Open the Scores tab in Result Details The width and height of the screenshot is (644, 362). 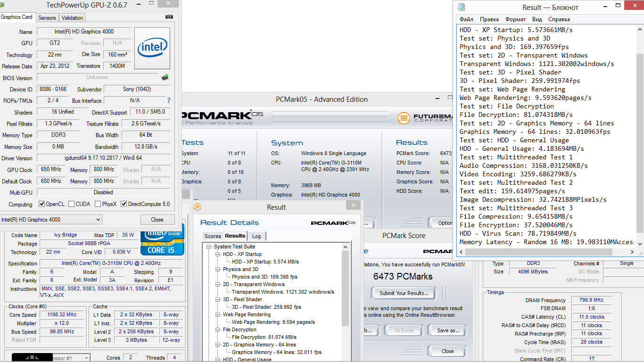tap(213, 236)
